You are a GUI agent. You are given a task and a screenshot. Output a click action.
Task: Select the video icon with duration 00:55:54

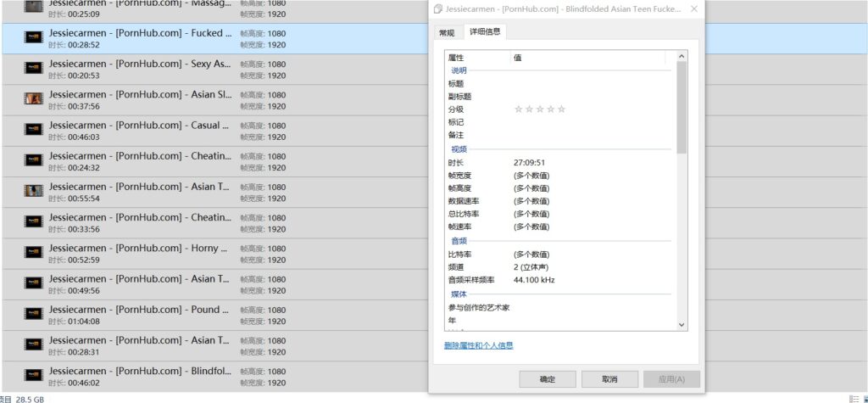(33, 191)
